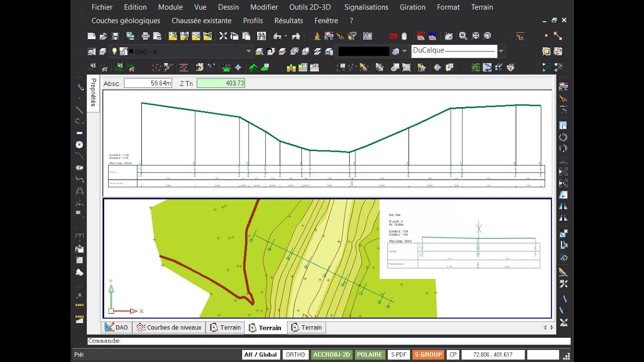
Task: Open the Redo history dropdown arrow
Action: tap(304, 36)
